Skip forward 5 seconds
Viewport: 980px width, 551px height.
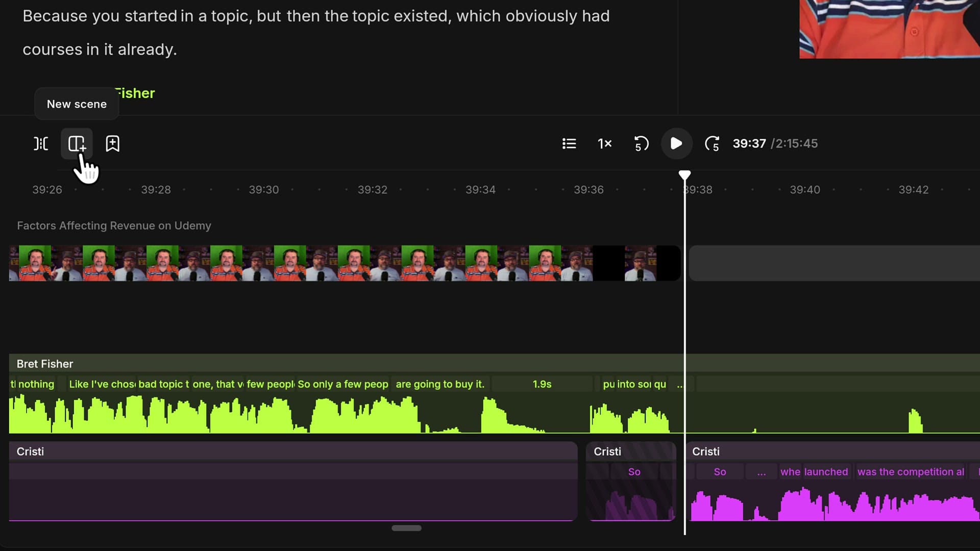coord(712,143)
